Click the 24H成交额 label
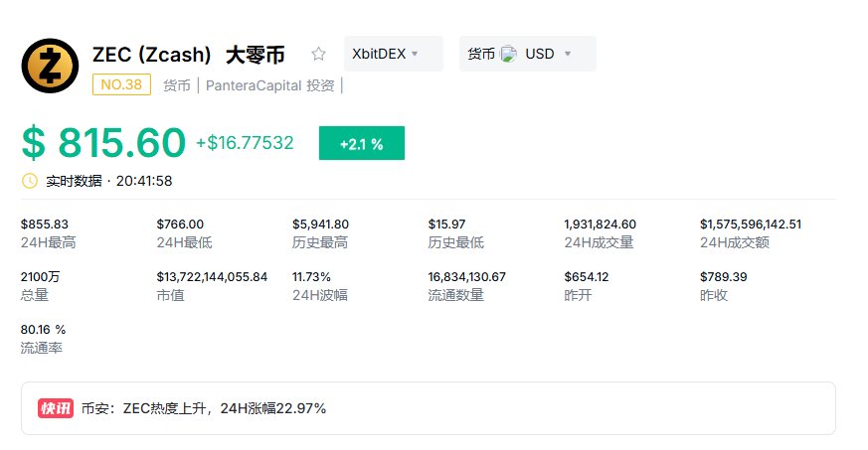The height and width of the screenshot is (450, 868). pyautogui.click(x=735, y=242)
